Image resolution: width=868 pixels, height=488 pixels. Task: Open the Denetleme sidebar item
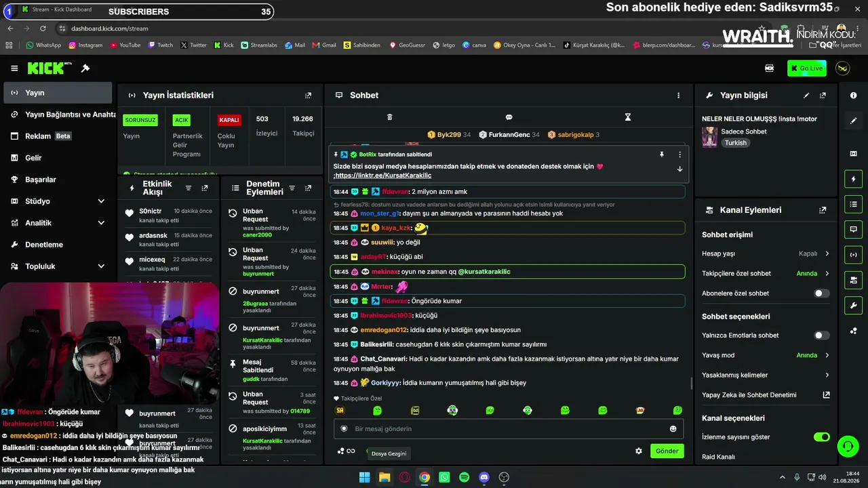[x=58, y=245]
